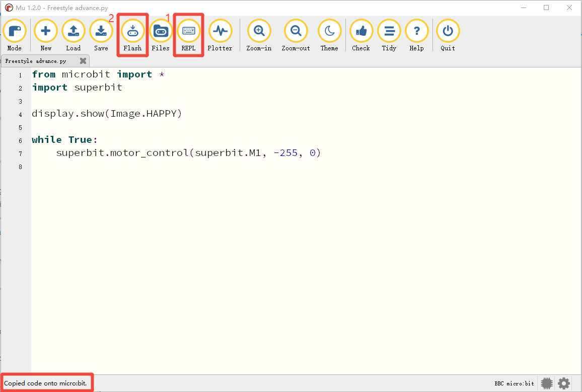Open Help documentation
Screen dimensions: 582x392
click(416, 36)
